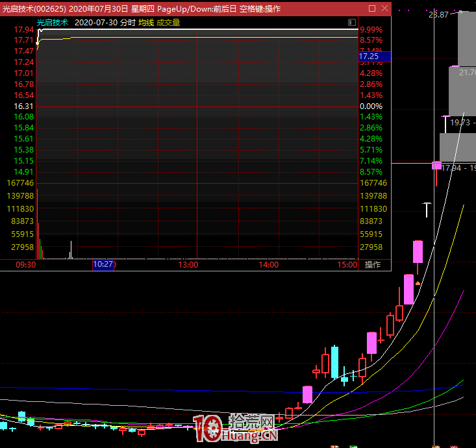The height and width of the screenshot is (448, 476).
Task: Click the 操作 button in the intraday panel
Action: click(373, 265)
